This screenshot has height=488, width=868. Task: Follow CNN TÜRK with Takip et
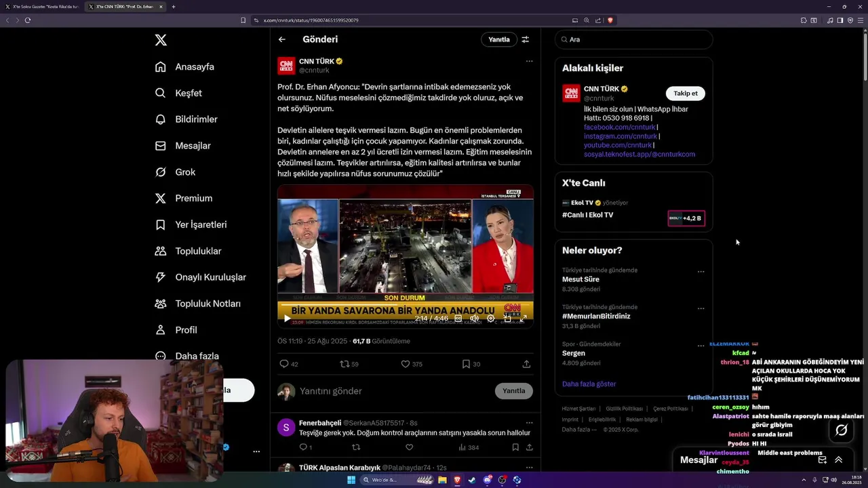pyautogui.click(x=685, y=94)
